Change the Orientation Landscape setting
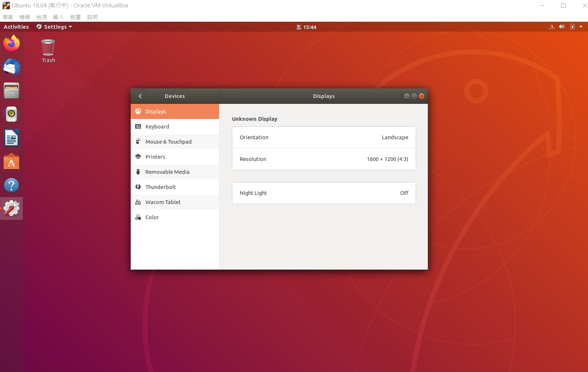 (x=324, y=137)
